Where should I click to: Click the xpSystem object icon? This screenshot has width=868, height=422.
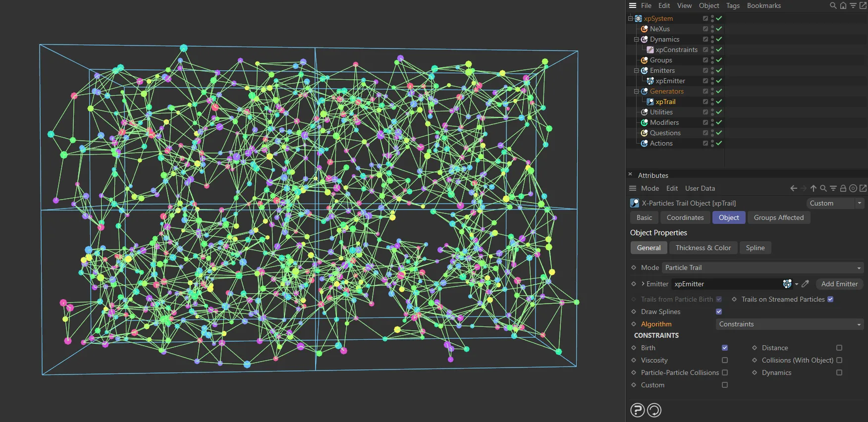pos(639,18)
